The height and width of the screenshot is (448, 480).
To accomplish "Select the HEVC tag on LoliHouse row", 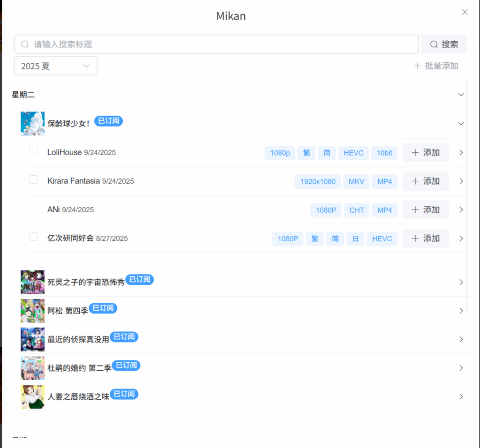I will point(353,153).
